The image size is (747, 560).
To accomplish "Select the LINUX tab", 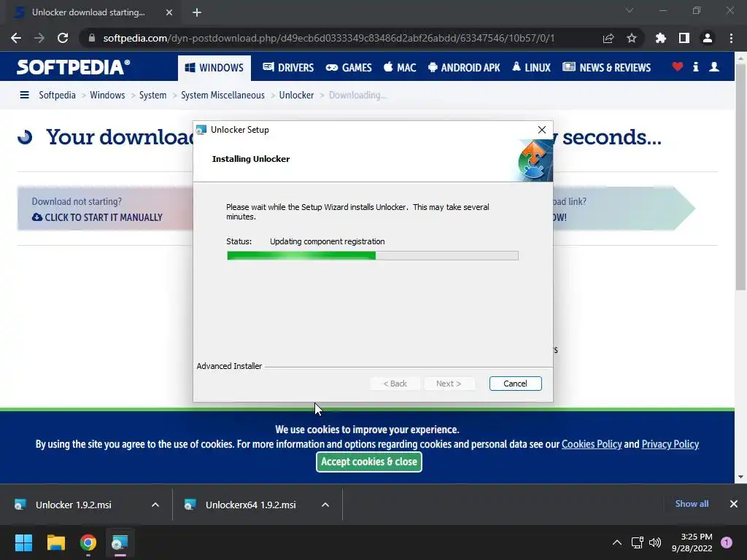I will 531,68.
